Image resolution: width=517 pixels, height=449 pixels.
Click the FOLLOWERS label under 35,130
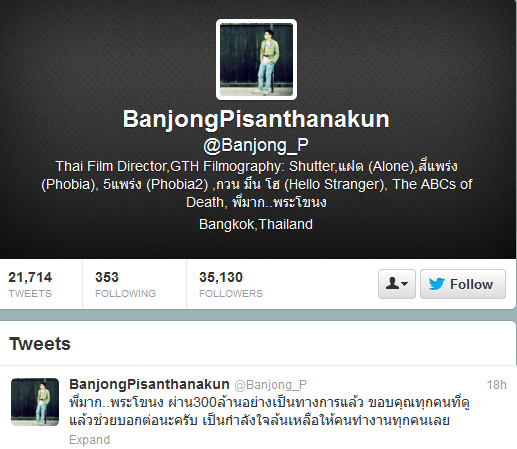pyautogui.click(x=231, y=293)
